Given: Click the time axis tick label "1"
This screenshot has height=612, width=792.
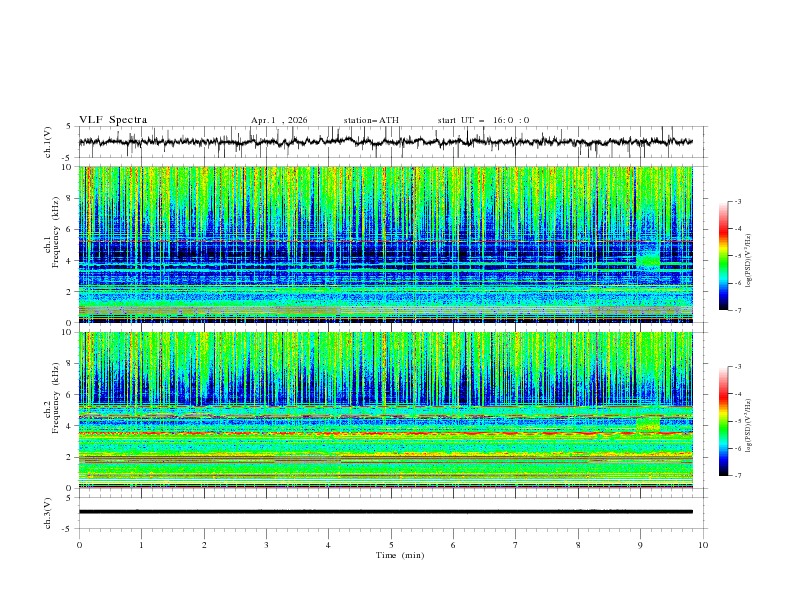Looking at the screenshot, I should pyautogui.click(x=141, y=545).
